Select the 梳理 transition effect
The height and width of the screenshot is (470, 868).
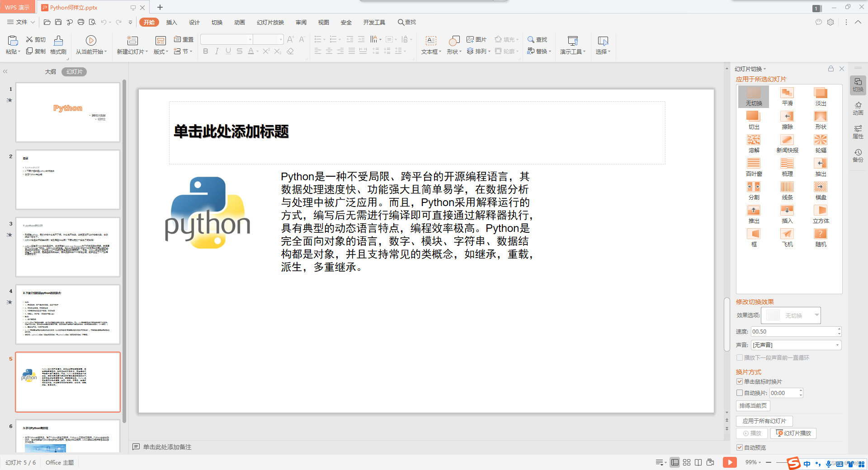click(787, 167)
